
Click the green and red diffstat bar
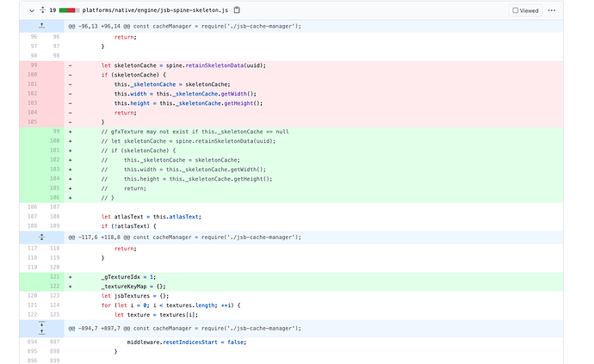point(69,10)
